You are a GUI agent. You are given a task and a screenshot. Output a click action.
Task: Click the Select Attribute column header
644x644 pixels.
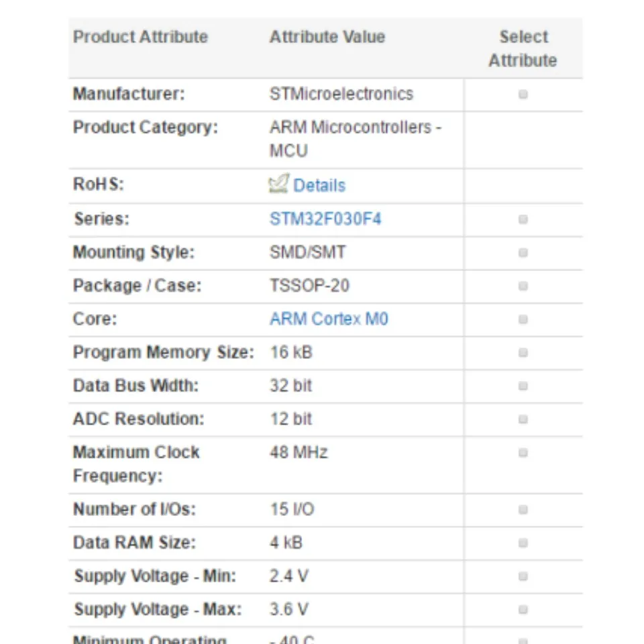(x=525, y=48)
